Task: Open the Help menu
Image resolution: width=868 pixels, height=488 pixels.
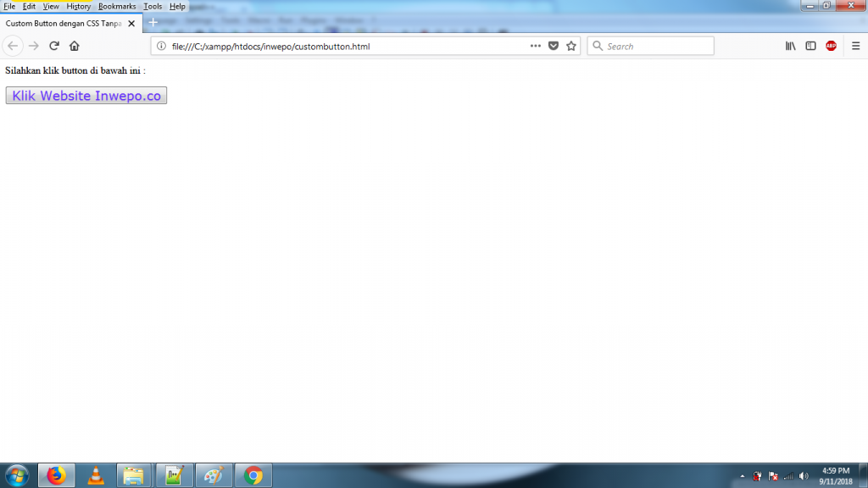Action: (177, 6)
